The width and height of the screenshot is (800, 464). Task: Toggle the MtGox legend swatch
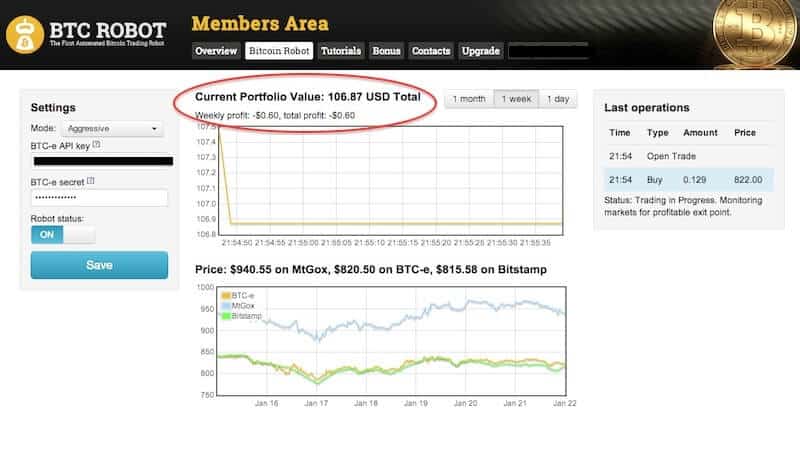(x=226, y=306)
